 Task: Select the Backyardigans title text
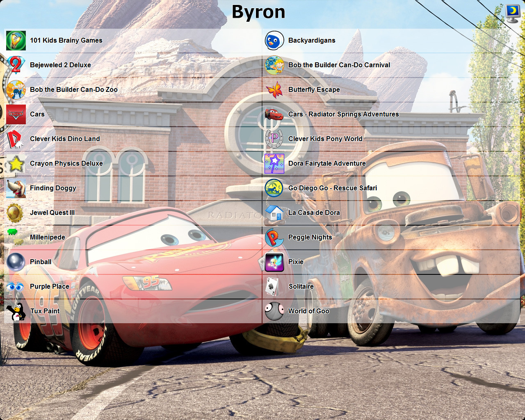(312, 40)
